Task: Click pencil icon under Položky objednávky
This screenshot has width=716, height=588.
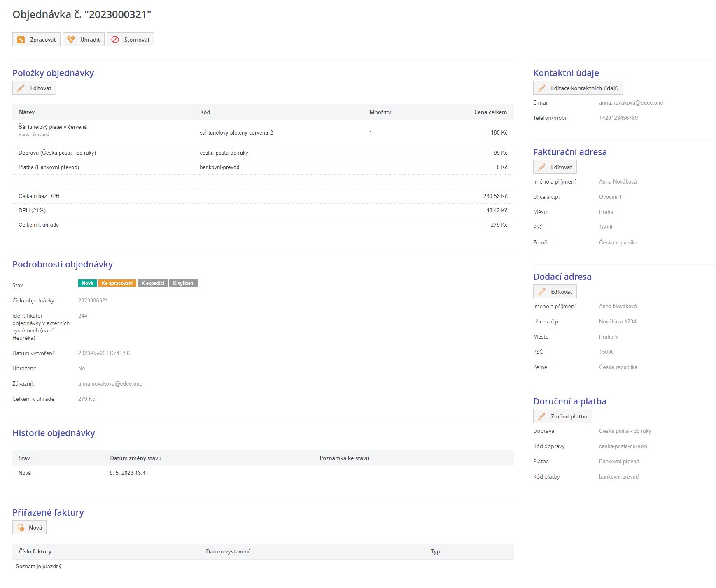Action: coord(21,88)
